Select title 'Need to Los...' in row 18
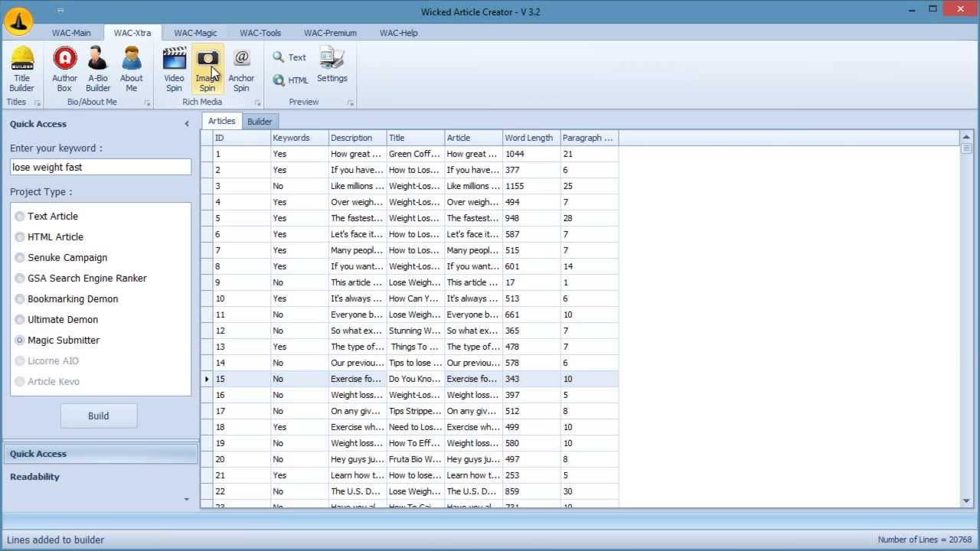 [415, 427]
